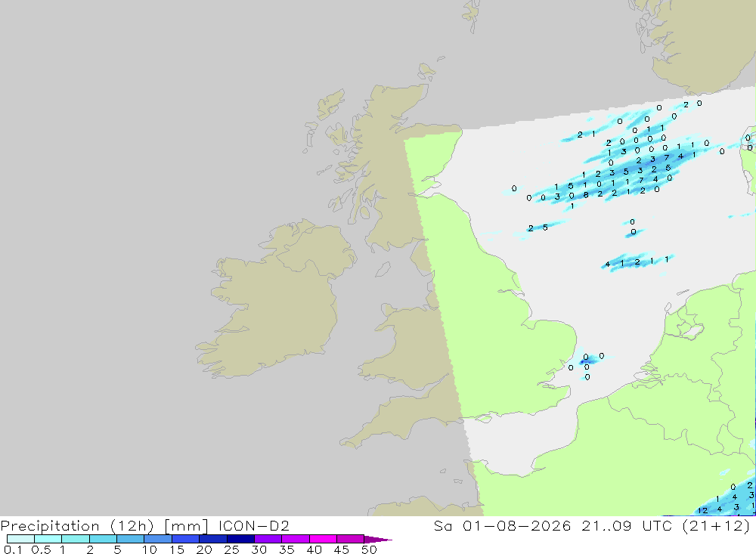This screenshot has width=756, height=554.
Task: Click the '25' legend scale label
Action: 232,549
